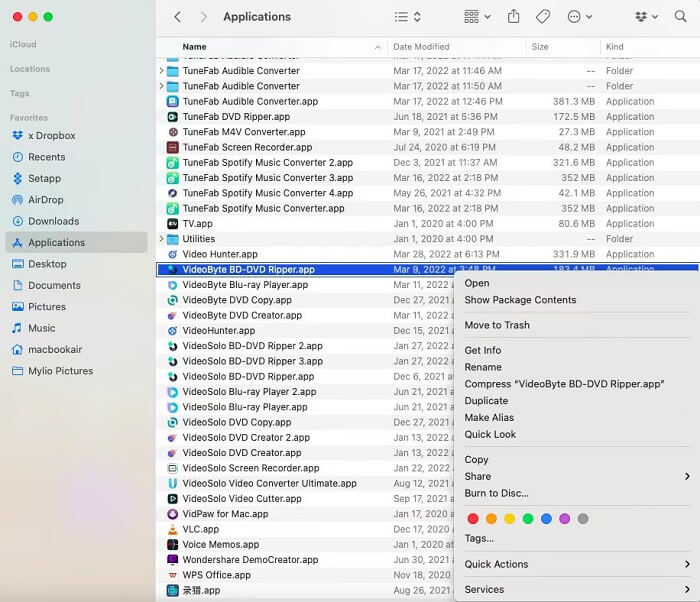Choose Burn to Disc…

[x=496, y=493]
